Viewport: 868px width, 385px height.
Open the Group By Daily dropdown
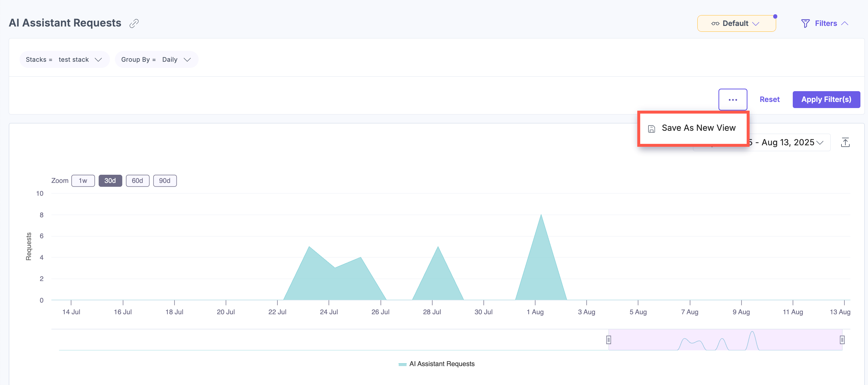point(156,60)
